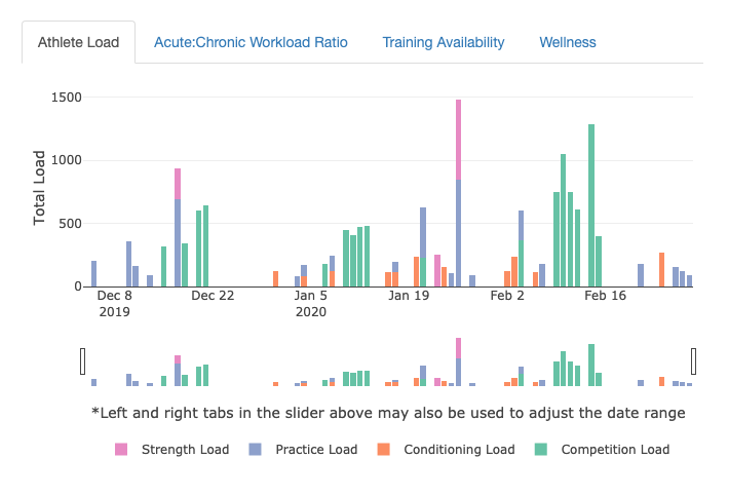
Task: Click the tallest green Competition bar near Feb 16
Action: 591,205
